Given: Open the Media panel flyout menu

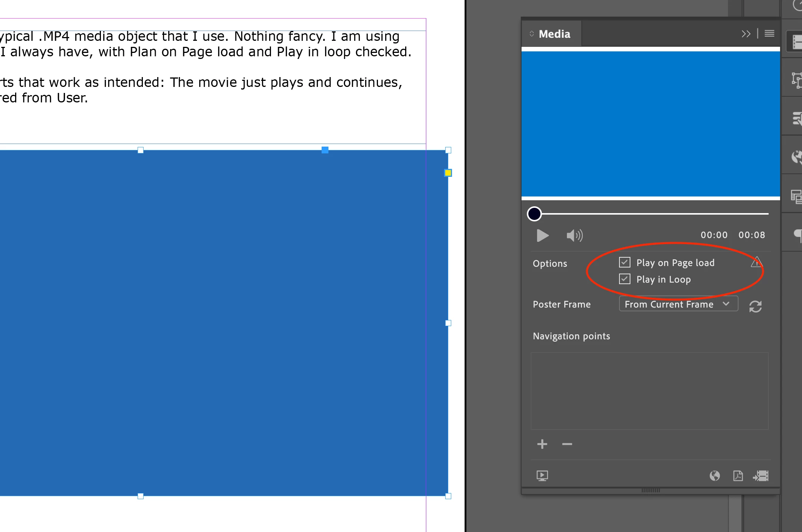Looking at the screenshot, I should (769, 34).
